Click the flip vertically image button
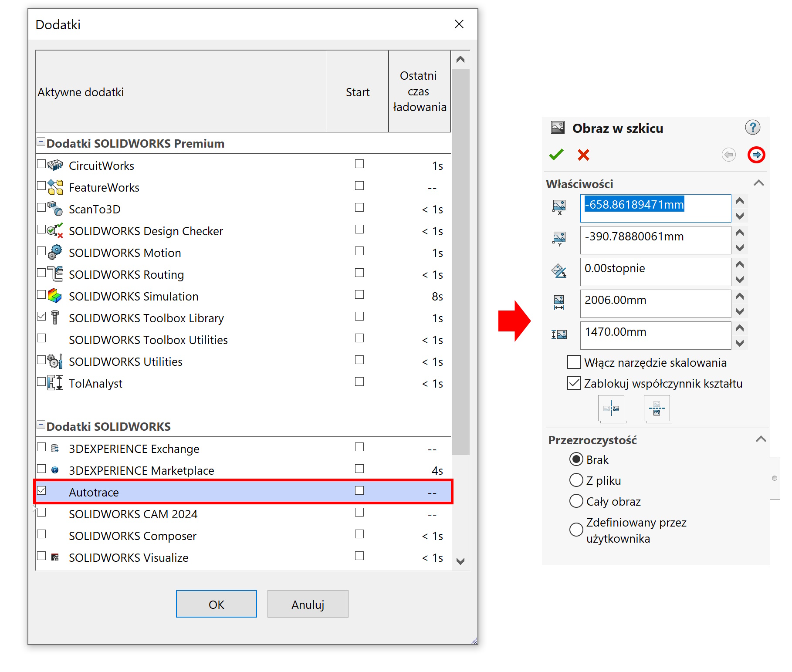 [657, 409]
